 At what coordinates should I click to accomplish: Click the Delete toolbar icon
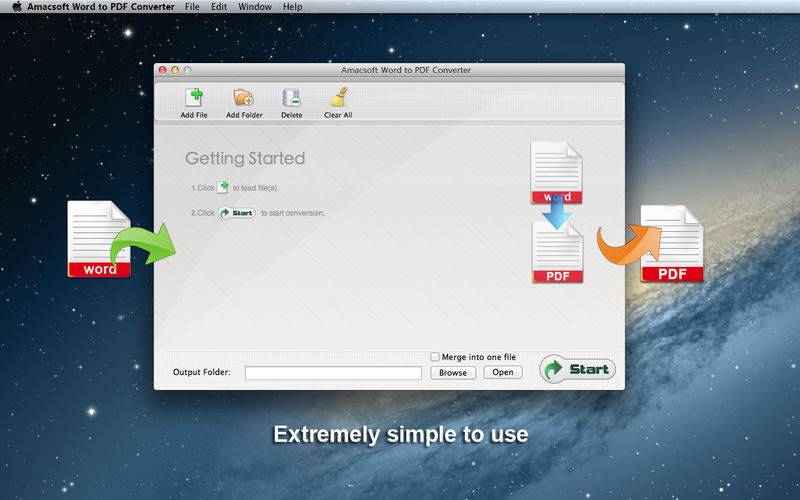pos(291,98)
